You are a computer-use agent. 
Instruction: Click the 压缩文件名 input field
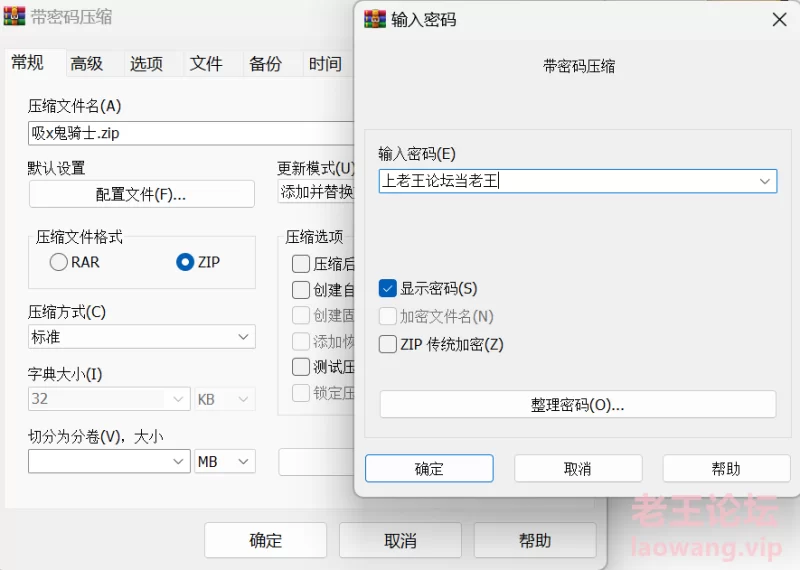tap(190, 132)
